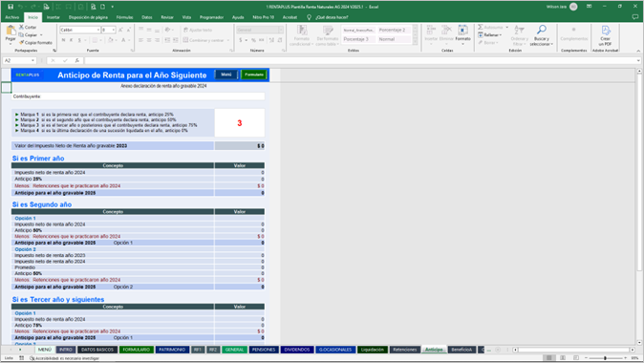
Task: Toggle left text alignment
Action: 140,40
